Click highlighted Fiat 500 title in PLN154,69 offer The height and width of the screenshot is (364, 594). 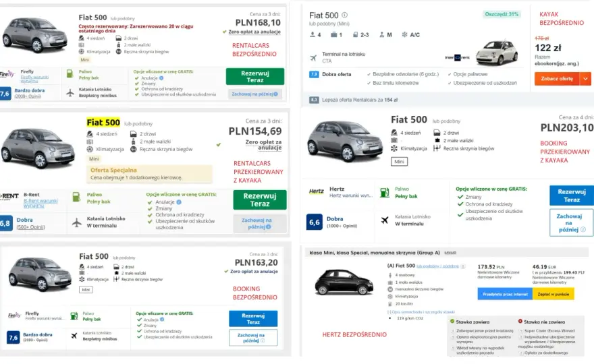coord(103,122)
